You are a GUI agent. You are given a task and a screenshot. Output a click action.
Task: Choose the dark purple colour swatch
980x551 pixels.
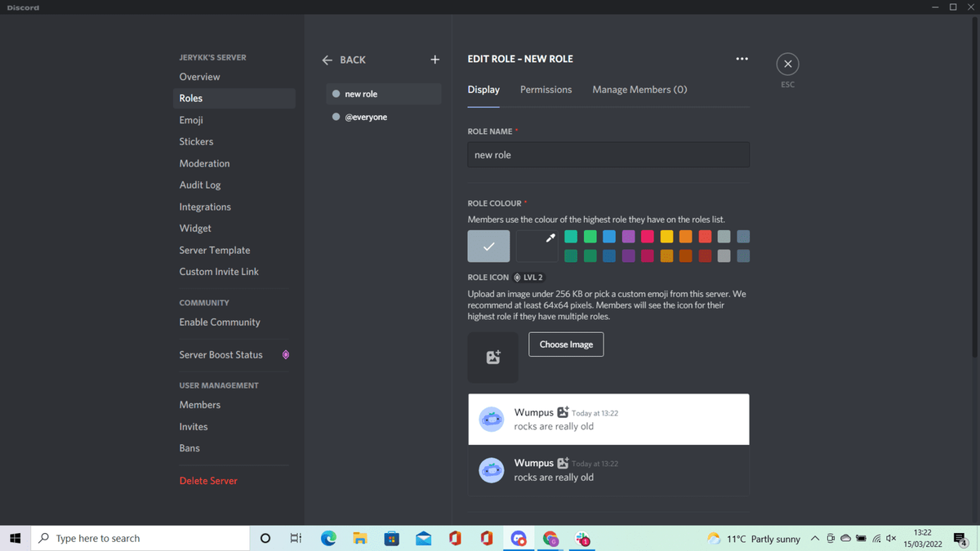628,256
